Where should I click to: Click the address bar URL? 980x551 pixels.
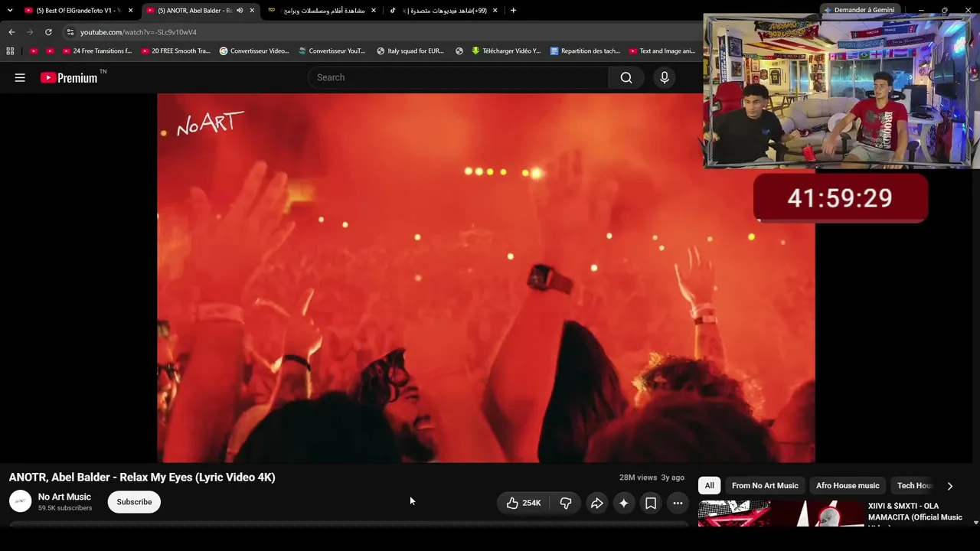point(139,32)
